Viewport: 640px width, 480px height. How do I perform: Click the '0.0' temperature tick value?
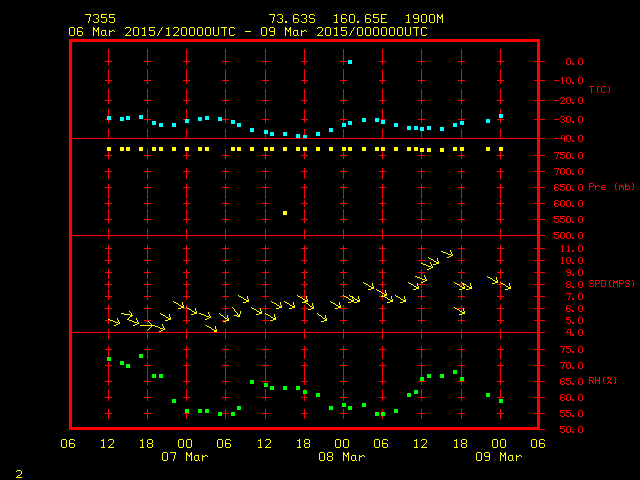point(574,62)
